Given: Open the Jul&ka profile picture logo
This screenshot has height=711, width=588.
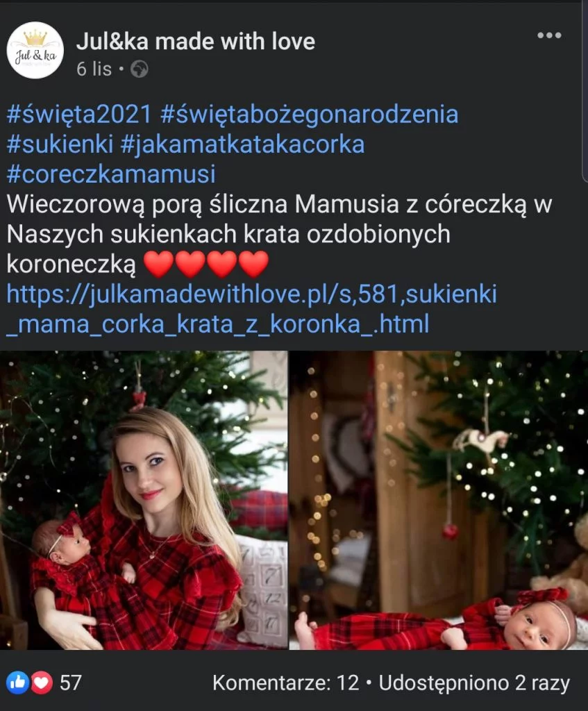Looking at the screenshot, I should pos(35,51).
